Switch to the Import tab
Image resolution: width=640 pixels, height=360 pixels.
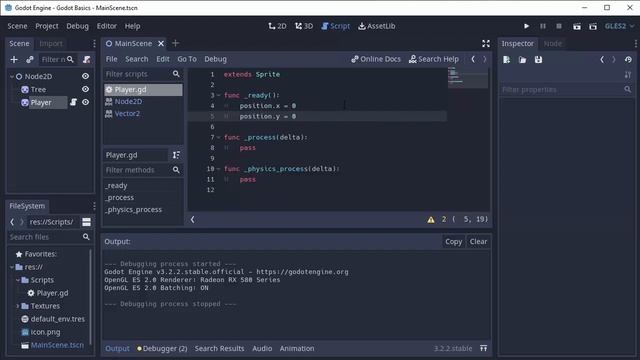[51, 43]
